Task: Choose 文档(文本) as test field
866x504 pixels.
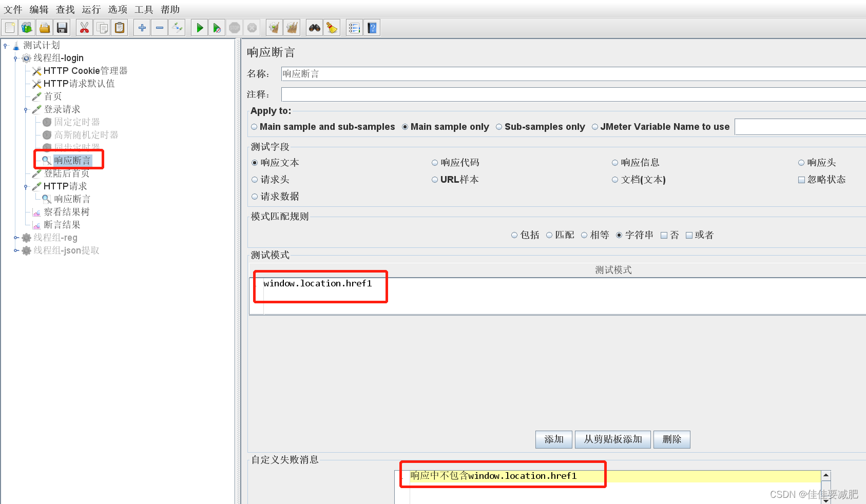Action: [x=639, y=180]
